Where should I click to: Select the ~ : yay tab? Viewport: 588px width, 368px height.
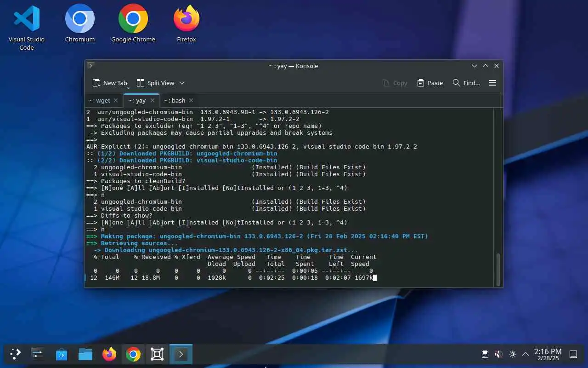pyautogui.click(x=136, y=100)
